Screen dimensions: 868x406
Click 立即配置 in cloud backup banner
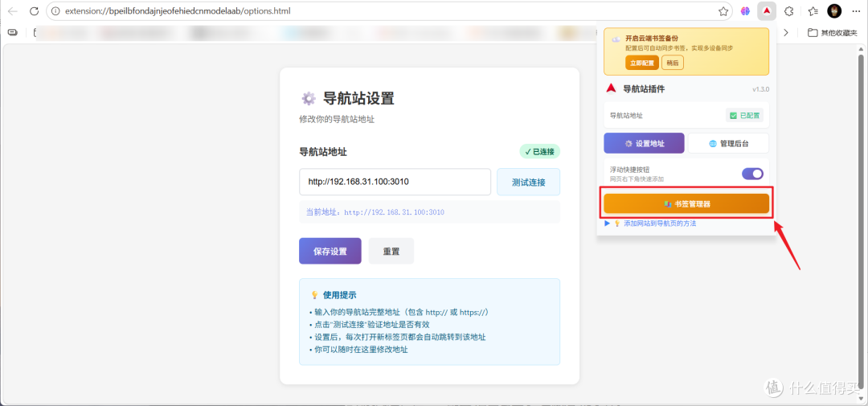[x=643, y=63]
